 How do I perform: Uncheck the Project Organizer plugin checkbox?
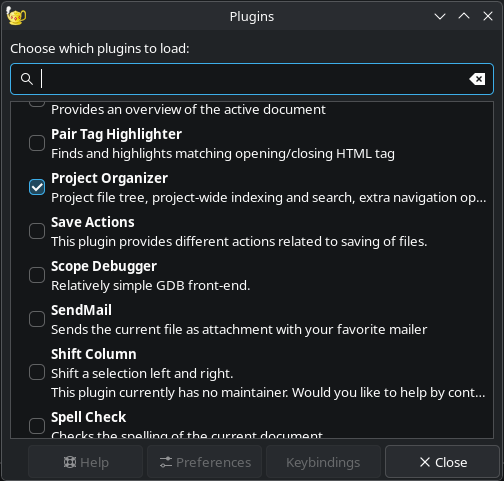click(x=37, y=187)
